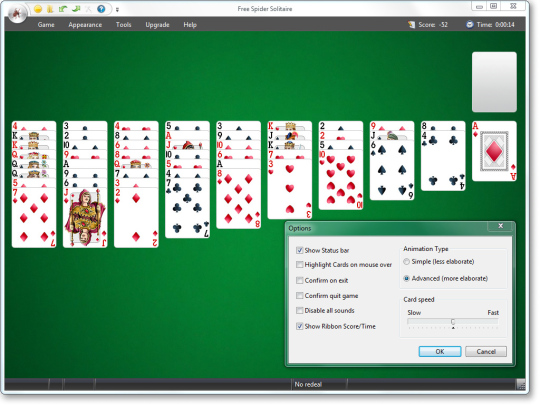540x405 pixels.
Task: Expand the quick access toolbar customize arrow
Action: click(117, 10)
